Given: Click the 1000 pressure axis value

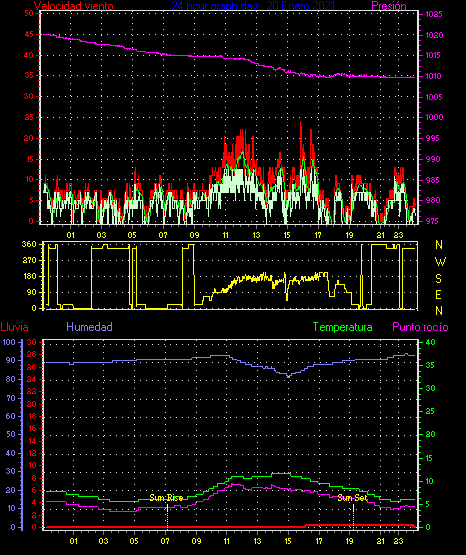Looking at the screenshot, I should point(434,117).
